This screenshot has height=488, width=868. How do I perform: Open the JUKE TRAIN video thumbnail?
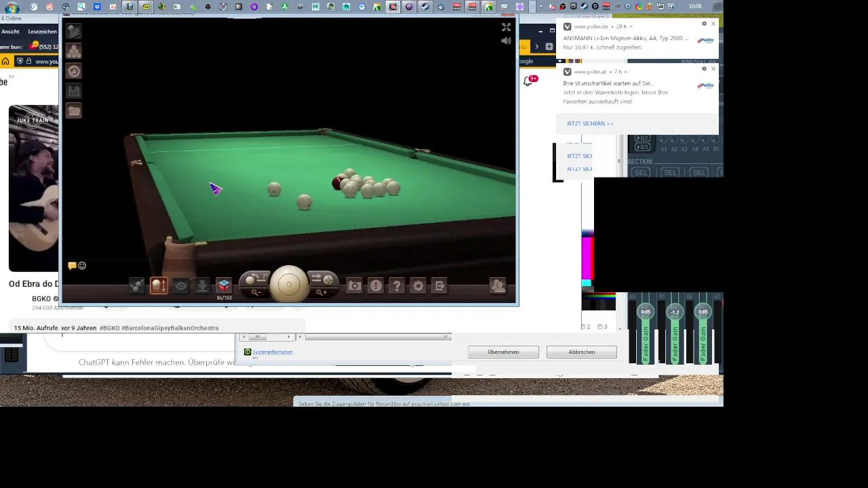(33, 188)
